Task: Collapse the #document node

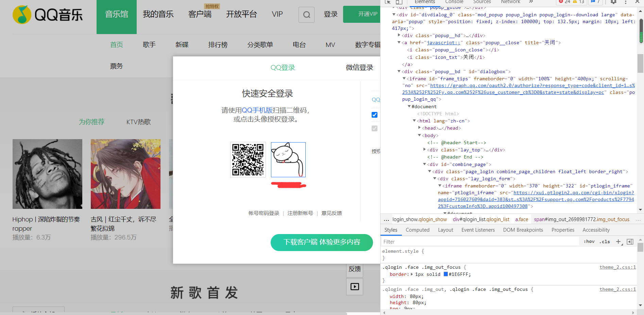Action: 409,106
